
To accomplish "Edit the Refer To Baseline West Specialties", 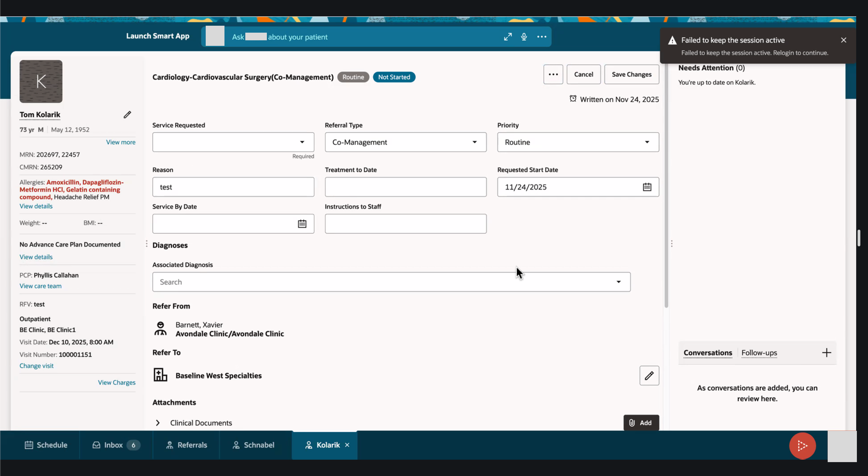I will 649,376.
